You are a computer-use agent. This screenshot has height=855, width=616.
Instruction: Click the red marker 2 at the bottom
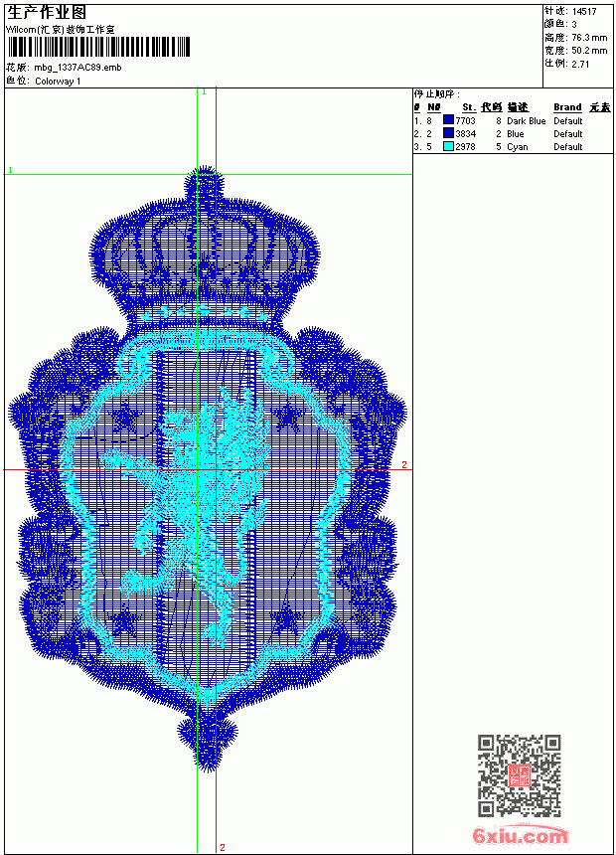(x=223, y=847)
